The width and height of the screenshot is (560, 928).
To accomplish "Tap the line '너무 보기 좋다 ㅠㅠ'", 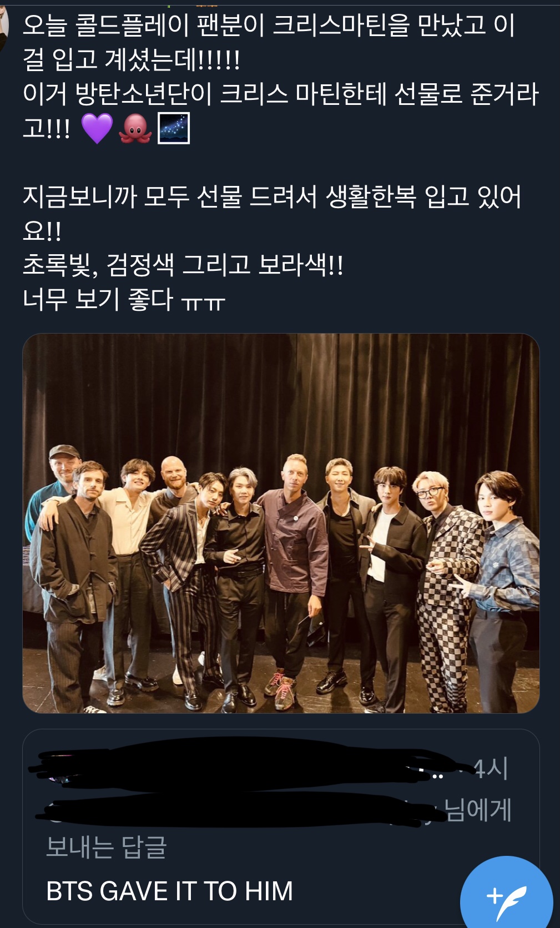I will point(124,300).
